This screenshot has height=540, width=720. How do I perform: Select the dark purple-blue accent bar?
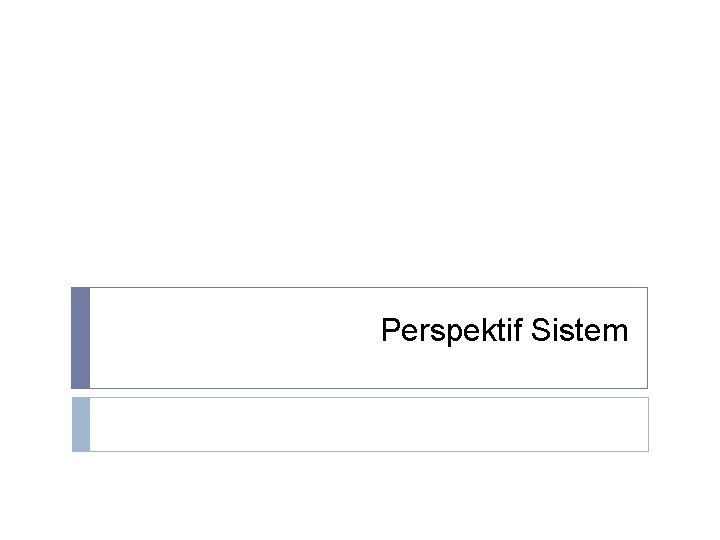coord(81,338)
